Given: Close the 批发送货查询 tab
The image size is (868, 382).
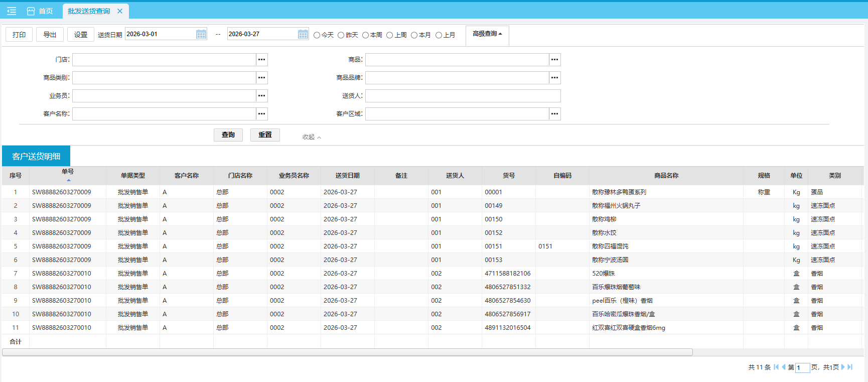Looking at the screenshot, I should tap(120, 11).
